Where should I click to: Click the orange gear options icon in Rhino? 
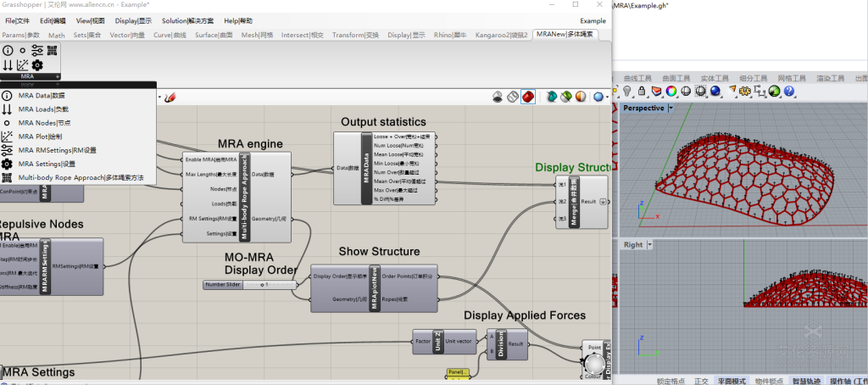click(x=744, y=91)
